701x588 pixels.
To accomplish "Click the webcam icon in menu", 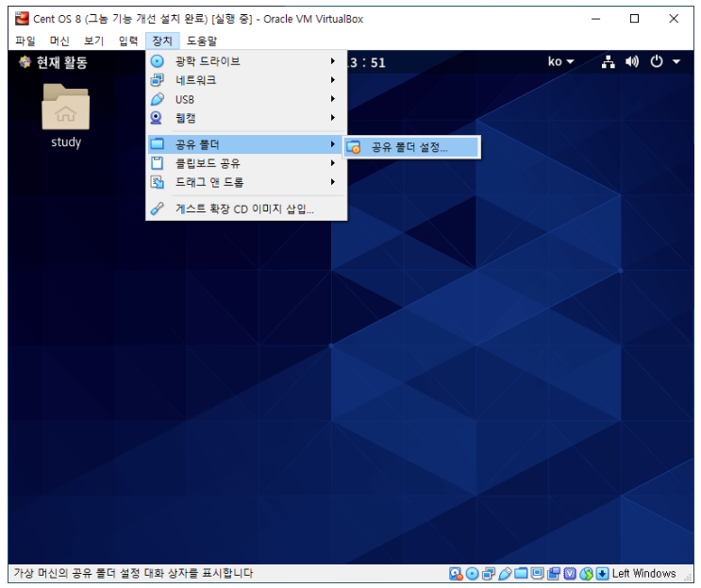I will click(x=156, y=118).
